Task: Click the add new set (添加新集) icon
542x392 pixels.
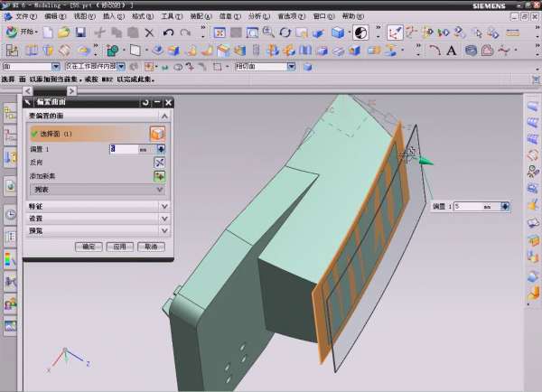Action: click(x=159, y=176)
